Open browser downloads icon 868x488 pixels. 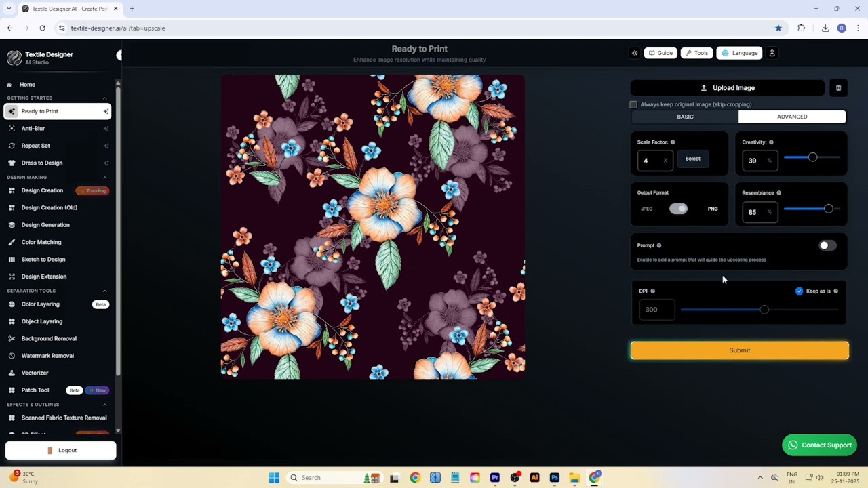coord(825,28)
